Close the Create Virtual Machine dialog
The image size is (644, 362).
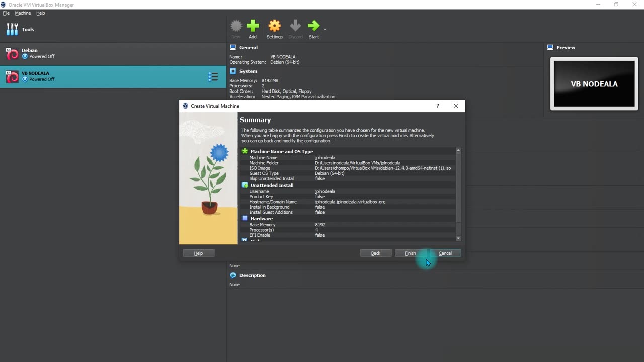point(456,106)
